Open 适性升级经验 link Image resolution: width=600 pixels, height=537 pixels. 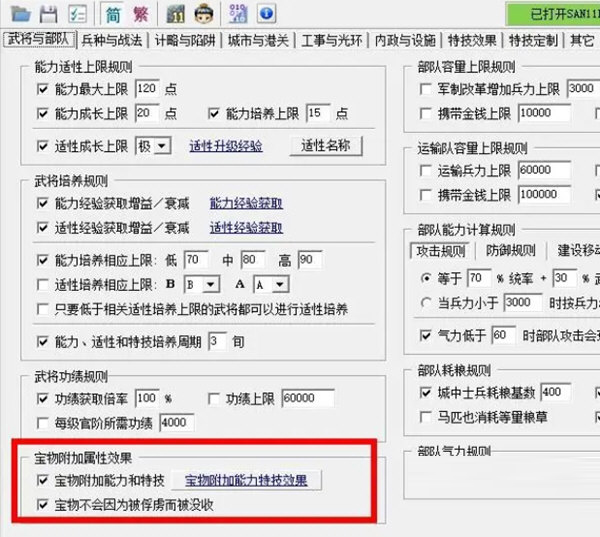coord(226,146)
